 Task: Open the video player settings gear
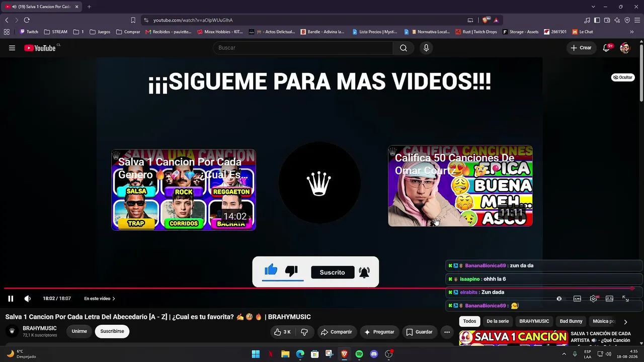[x=594, y=299]
